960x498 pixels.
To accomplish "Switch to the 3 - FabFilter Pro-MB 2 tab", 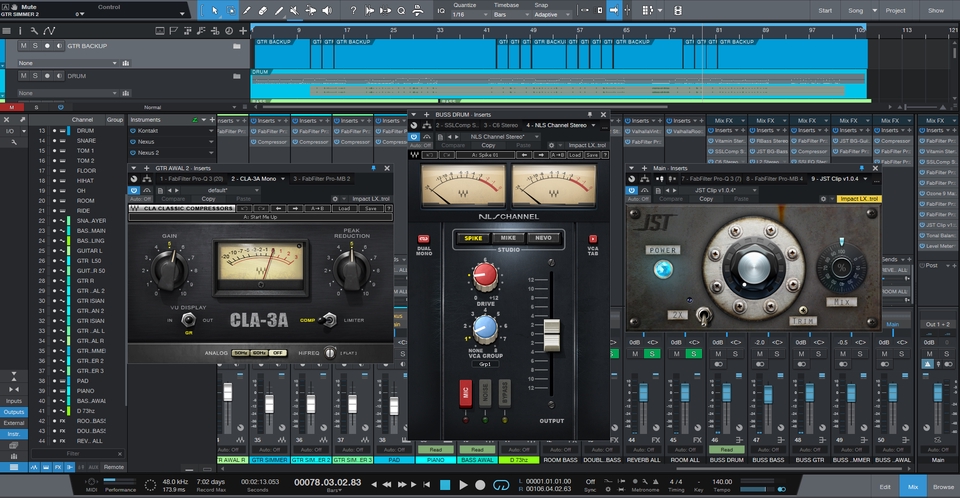I will 322,179.
